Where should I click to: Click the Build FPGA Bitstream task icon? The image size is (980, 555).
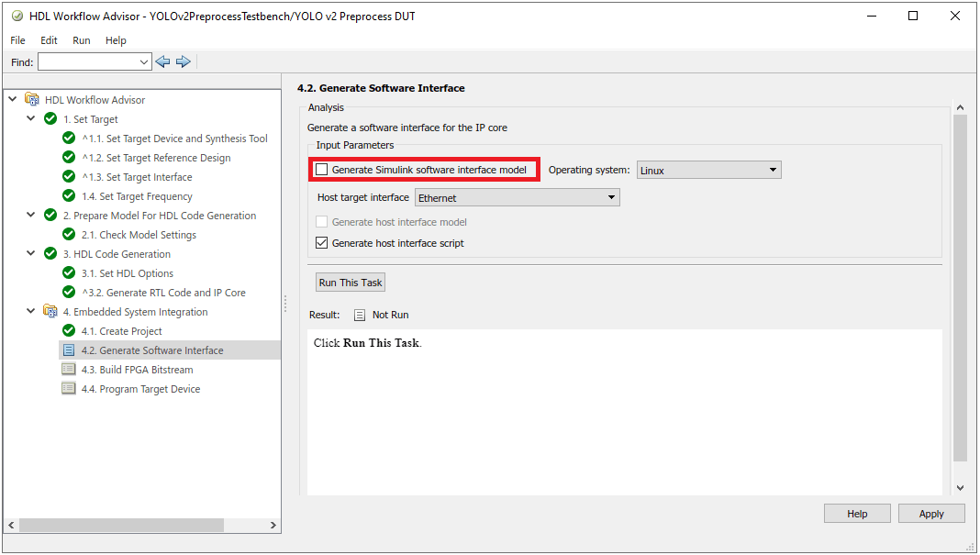point(69,370)
